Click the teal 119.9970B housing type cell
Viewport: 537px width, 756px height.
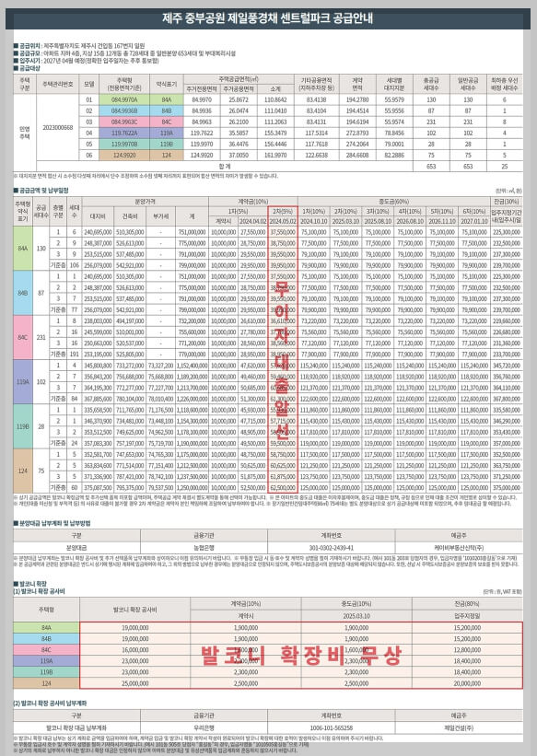click(x=124, y=145)
